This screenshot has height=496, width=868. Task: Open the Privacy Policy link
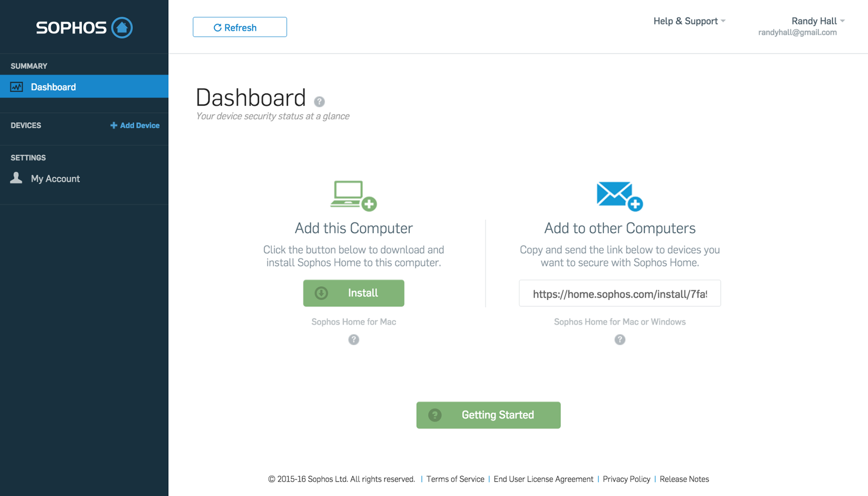pyautogui.click(x=627, y=479)
